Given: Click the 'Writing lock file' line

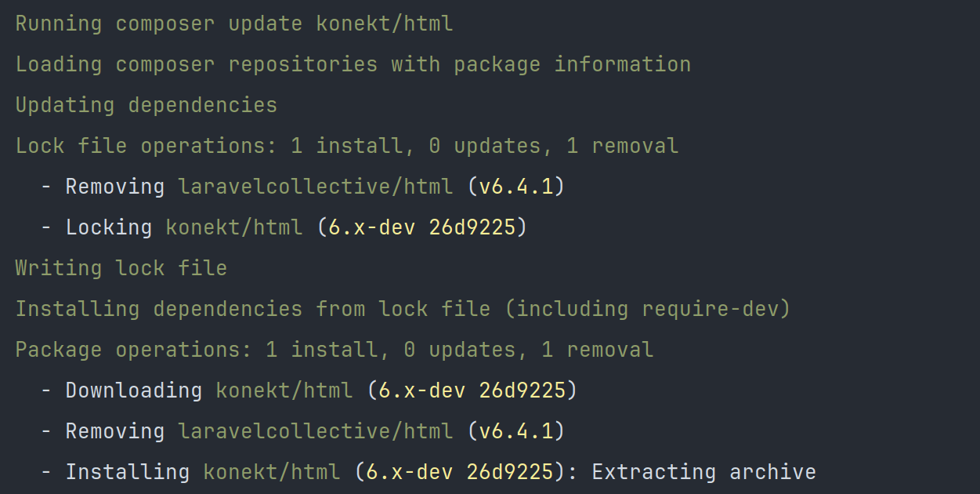Looking at the screenshot, I should tap(121, 268).
